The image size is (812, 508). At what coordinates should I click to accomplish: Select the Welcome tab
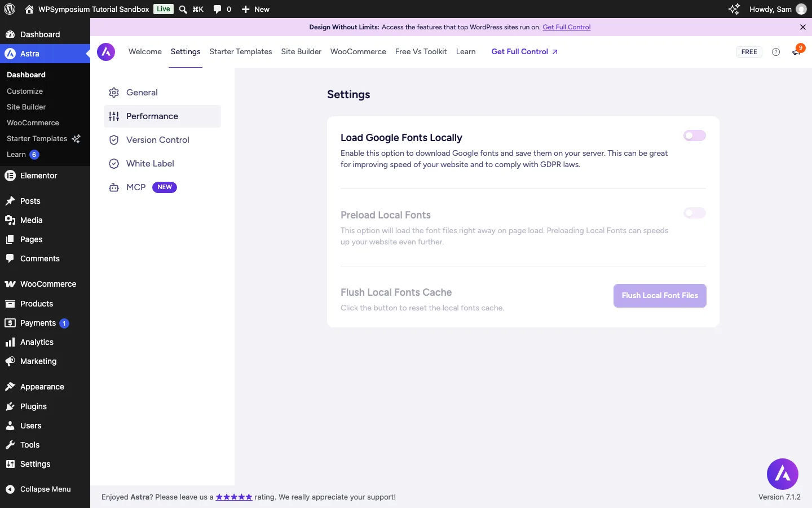pyautogui.click(x=145, y=51)
